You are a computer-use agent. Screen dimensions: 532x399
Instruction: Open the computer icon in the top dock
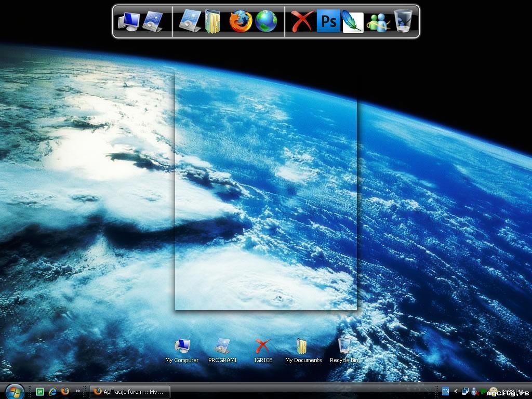[129, 21]
